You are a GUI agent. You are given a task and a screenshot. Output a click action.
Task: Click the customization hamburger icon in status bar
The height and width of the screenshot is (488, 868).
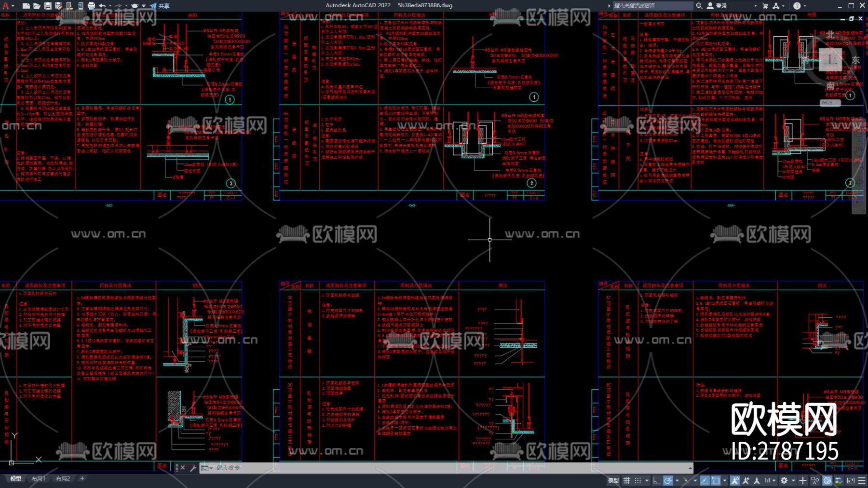pyautogui.click(x=861, y=480)
